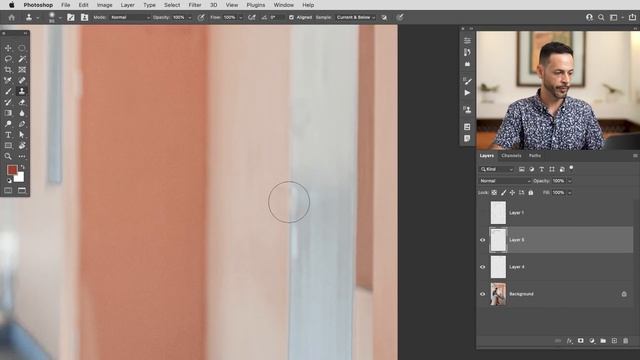Add a layer style fx icon
The height and width of the screenshot is (360, 640).
pyautogui.click(x=569, y=340)
